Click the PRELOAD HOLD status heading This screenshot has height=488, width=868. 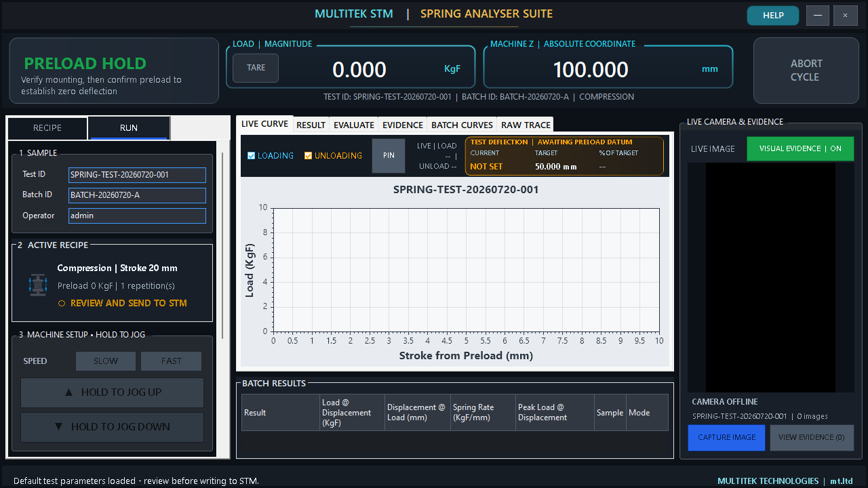tap(85, 64)
